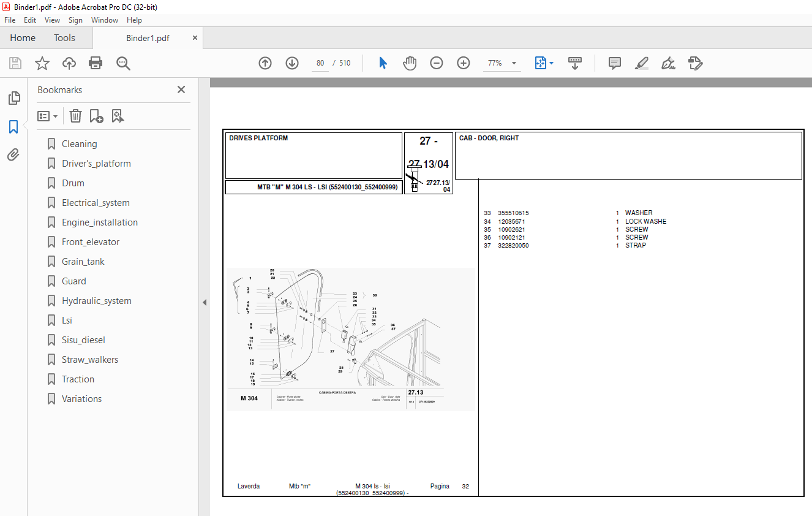Open the Guard bookmark
This screenshot has width=812, height=516.
pos(73,281)
